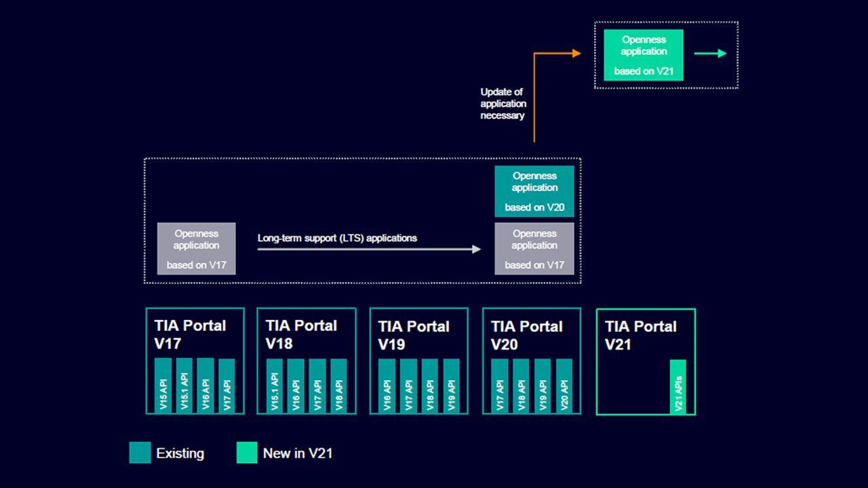Select the V21 APIs bar in TIA Portal V21
This screenshot has width=868, height=488.
677,387
